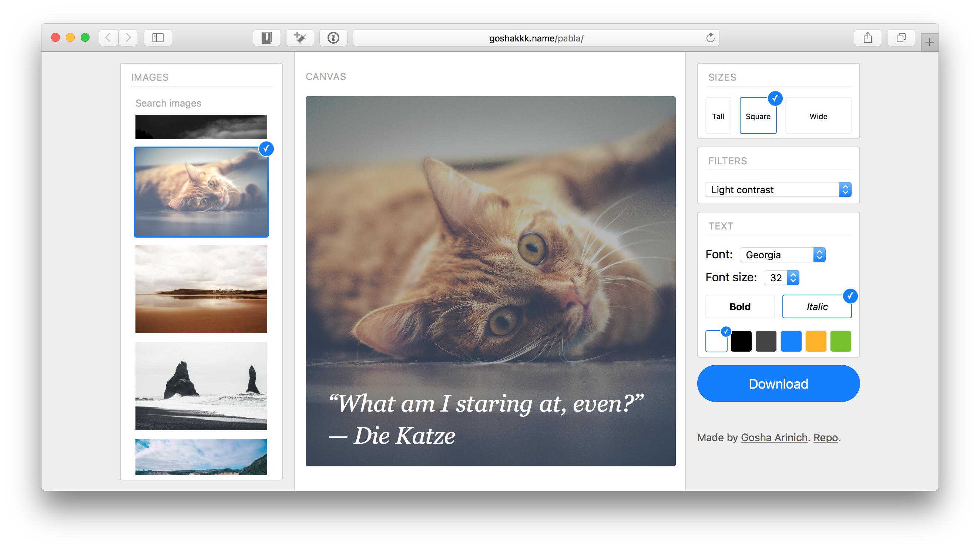The height and width of the screenshot is (550, 980).
Task: Open a new tab with plus icon
Action: [x=929, y=42]
